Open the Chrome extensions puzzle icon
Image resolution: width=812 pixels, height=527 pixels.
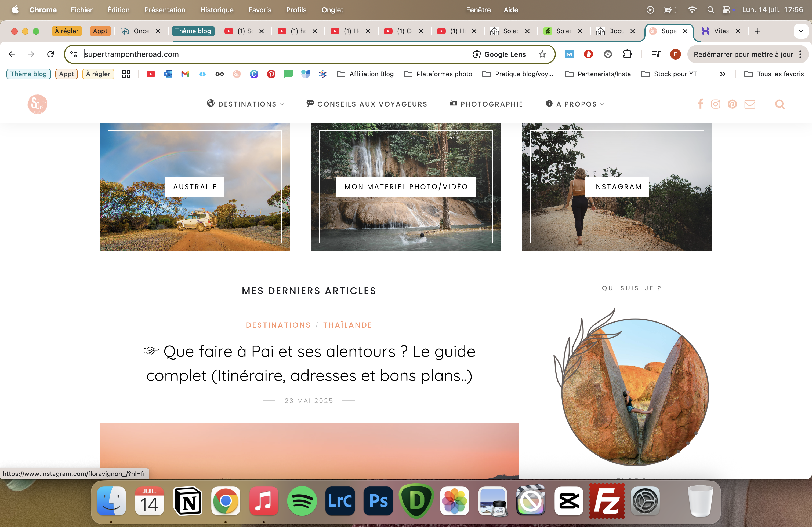click(627, 54)
